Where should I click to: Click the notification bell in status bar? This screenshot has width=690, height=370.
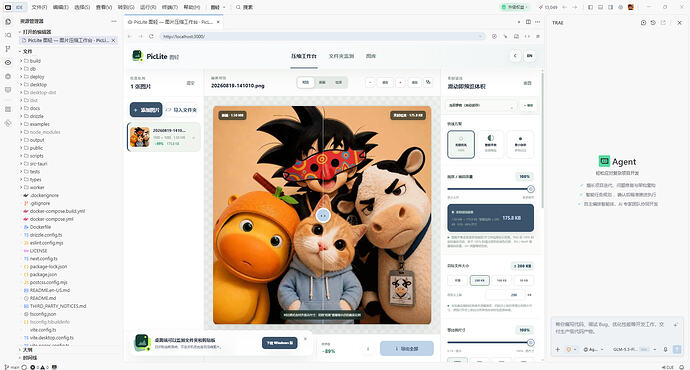[x=682, y=367]
